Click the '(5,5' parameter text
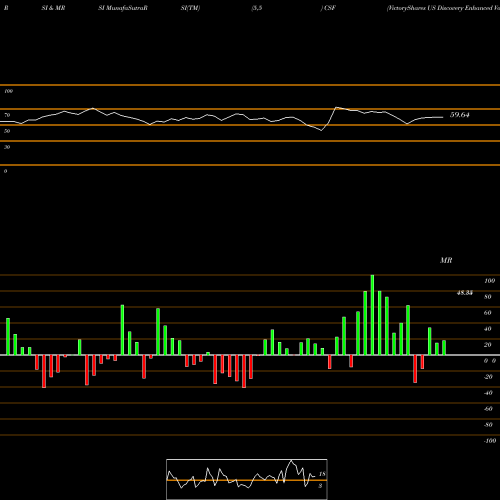Viewport: 500px width, 500px height. [x=257, y=8]
